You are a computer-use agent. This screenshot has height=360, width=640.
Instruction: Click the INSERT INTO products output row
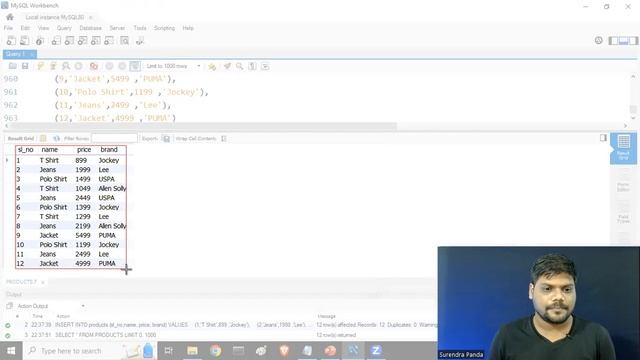pyautogui.click(x=220, y=325)
